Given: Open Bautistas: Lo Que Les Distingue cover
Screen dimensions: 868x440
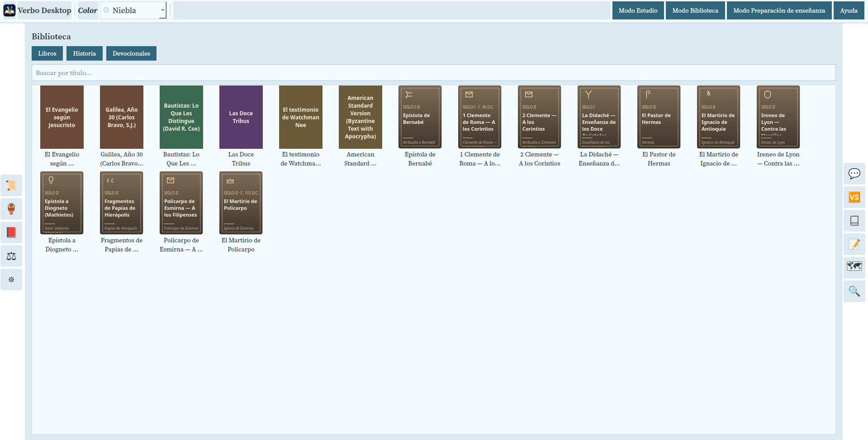Looking at the screenshot, I should 181,117.
